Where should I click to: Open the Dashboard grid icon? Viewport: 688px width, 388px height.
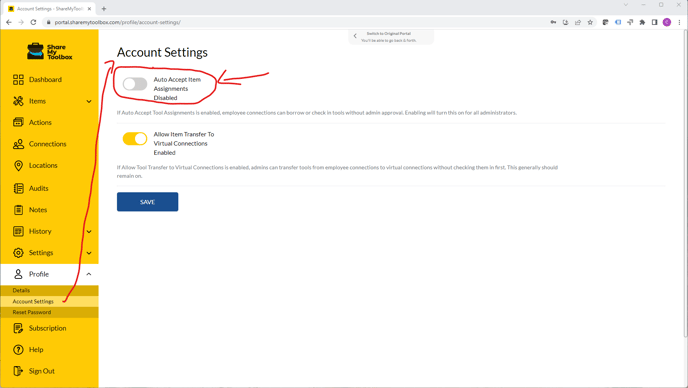pyautogui.click(x=18, y=79)
